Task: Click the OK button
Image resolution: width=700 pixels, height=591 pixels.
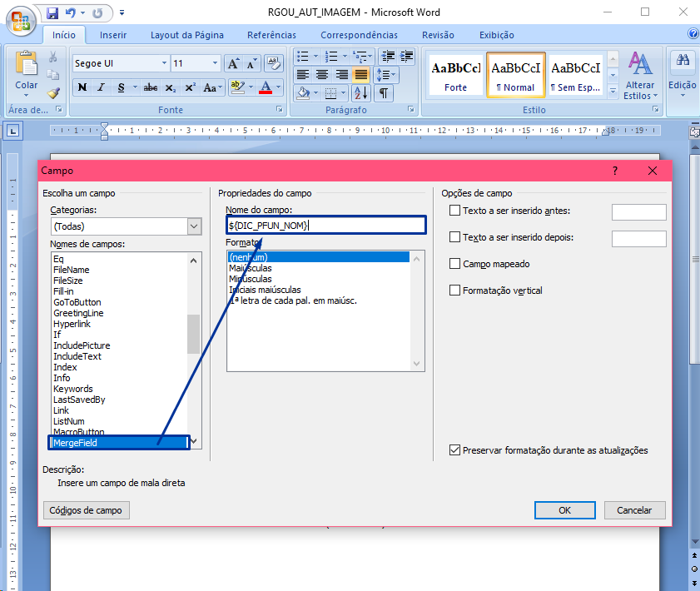Action: (x=564, y=510)
